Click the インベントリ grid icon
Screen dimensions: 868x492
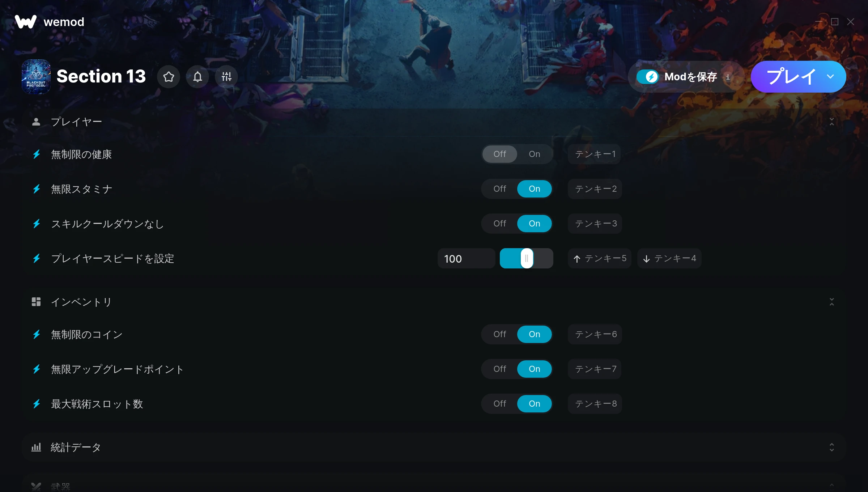[36, 302]
